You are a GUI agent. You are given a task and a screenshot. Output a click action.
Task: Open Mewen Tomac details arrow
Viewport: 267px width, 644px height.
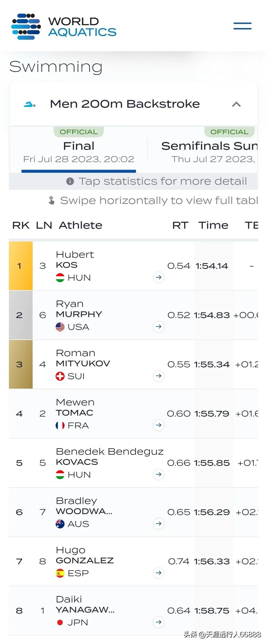[159, 425]
